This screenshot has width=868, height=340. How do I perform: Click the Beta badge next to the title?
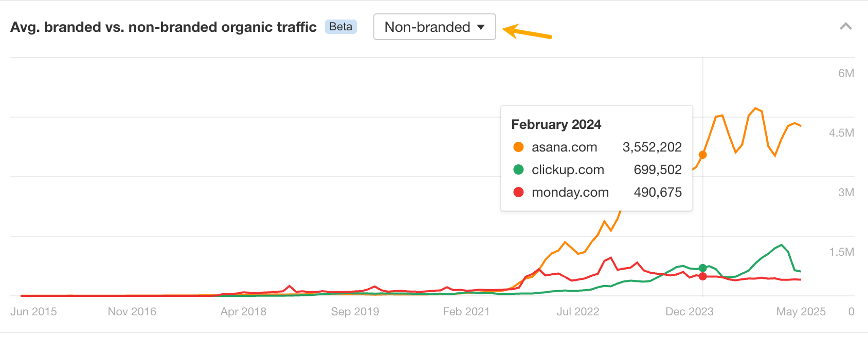pyautogui.click(x=340, y=27)
